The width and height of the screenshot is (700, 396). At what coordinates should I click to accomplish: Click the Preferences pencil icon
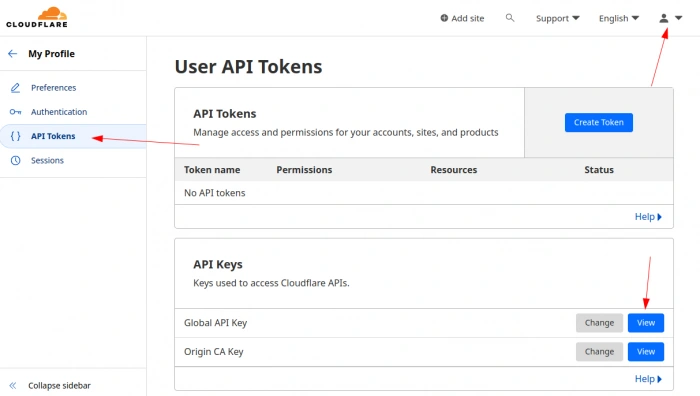(x=15, y=88)
